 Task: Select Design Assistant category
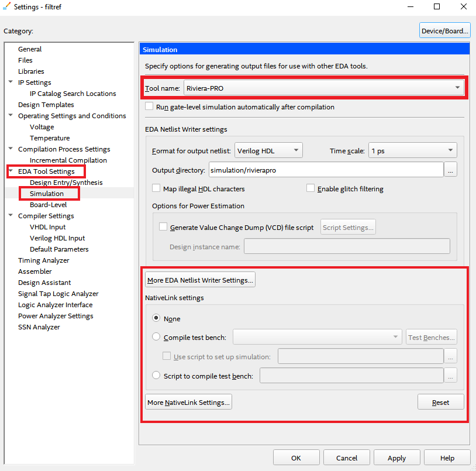[x=44, y=283]
